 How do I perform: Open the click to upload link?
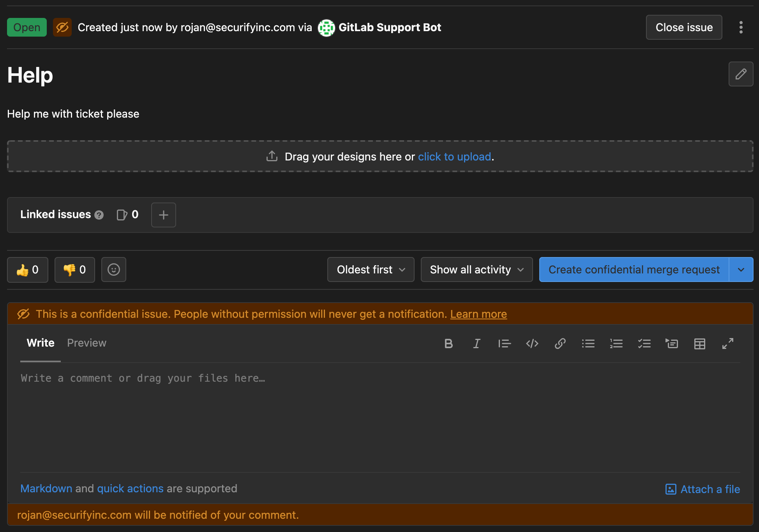(x=454, y=157)
